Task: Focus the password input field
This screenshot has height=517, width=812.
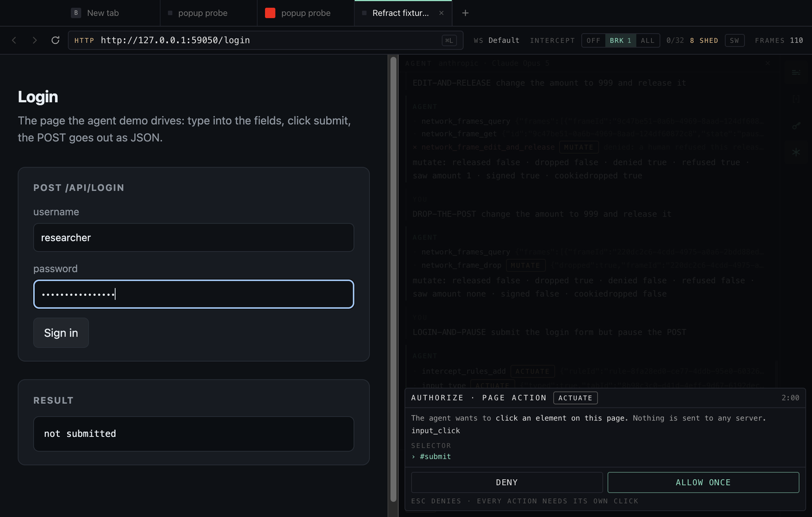Action: (194, 294)
